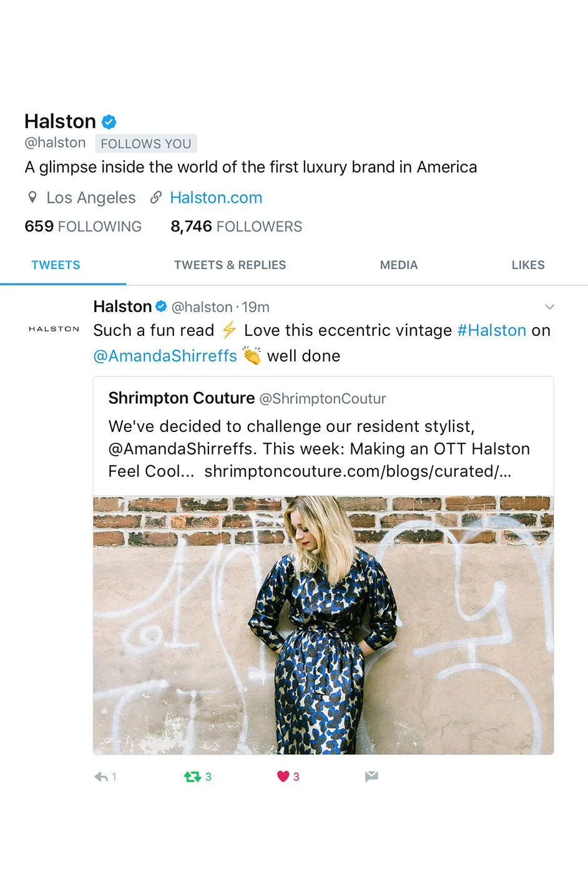Image resolution: width=588 pixels, height=889 pixels.
Task: View the 659 Following list
Action: click(x=83, y=226)
